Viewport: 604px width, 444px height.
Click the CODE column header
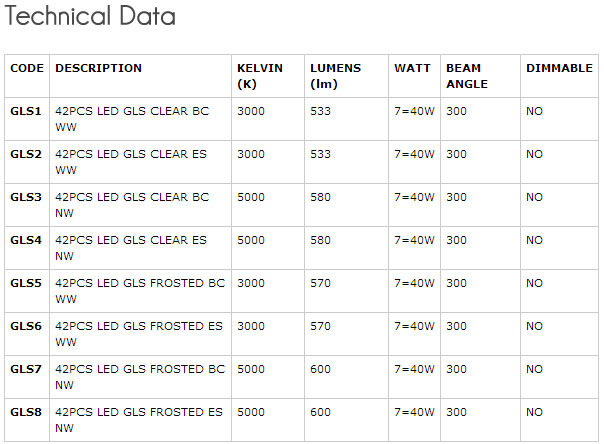(27, 68)
